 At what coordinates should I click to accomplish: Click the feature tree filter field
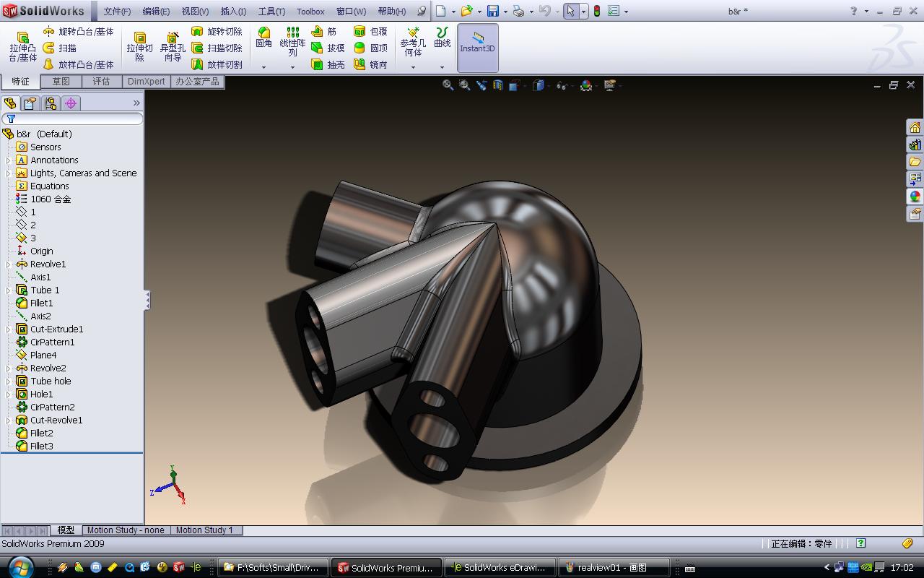click(x=72, y=118)
